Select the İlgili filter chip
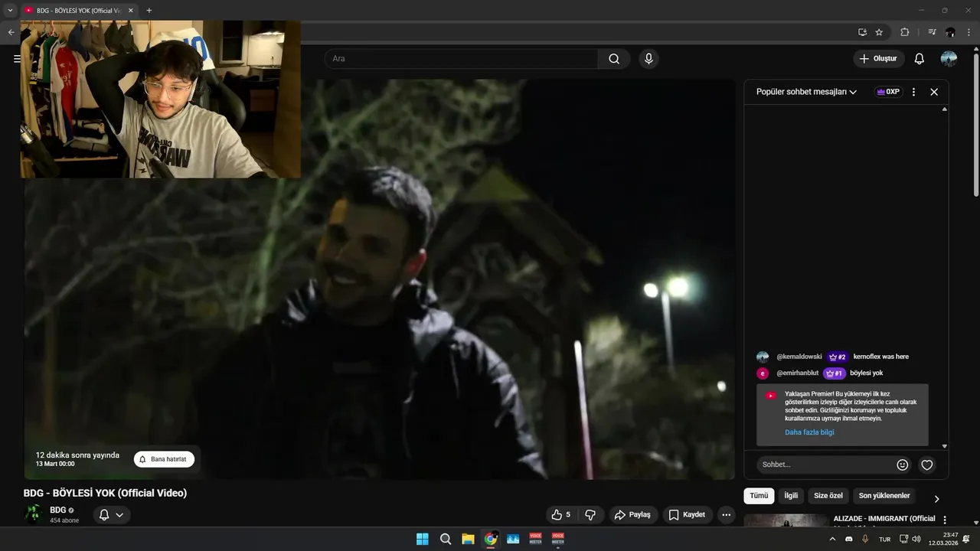980x551 pixels. [x=791, y=496]
